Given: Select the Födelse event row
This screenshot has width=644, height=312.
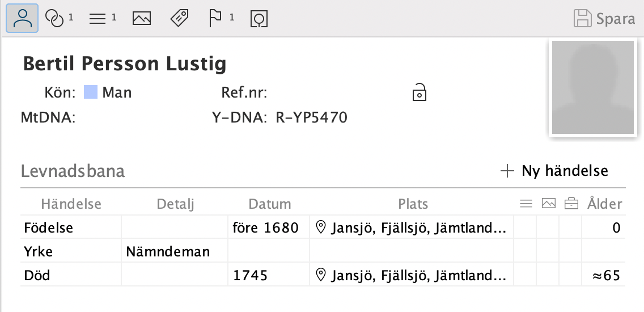Looking at the screenshot, I should click(49, 228).
